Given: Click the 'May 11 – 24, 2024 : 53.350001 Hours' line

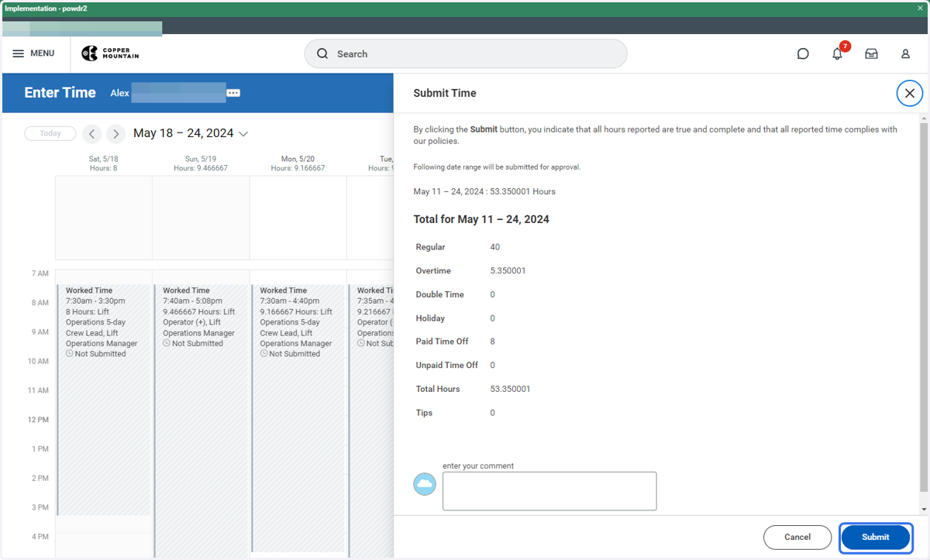Looking at the screenshot, I should (x=484, y=191).
